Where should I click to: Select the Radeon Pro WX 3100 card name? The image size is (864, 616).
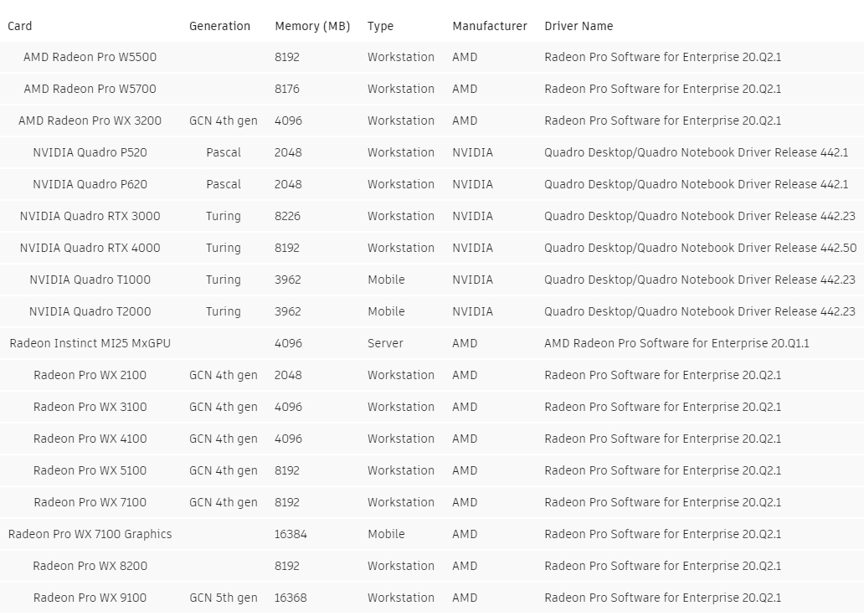(90, 407)
